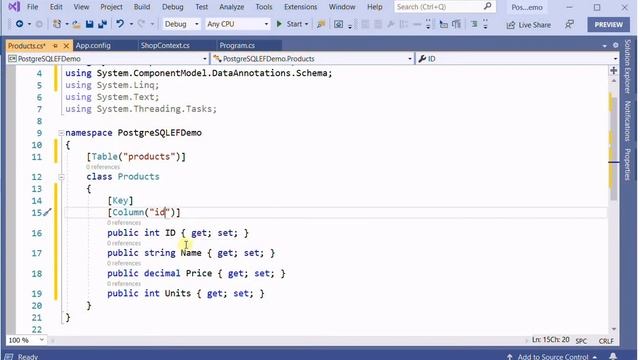Image resolution: width=640 pixels, height=360 pixels.
Task: Collapse the Products class on line 12
Action: [61, 177]
